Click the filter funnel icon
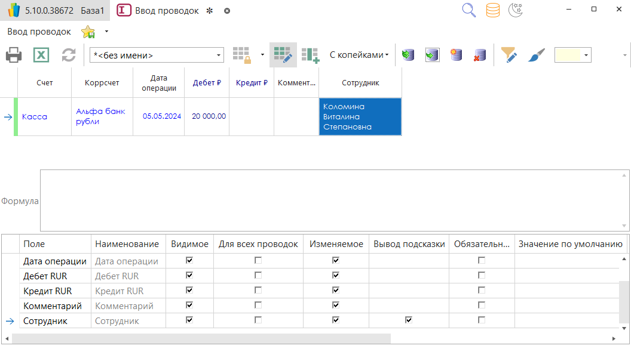Image resolution: width=631 pixels, height=364 pixels. pos(509,55)
